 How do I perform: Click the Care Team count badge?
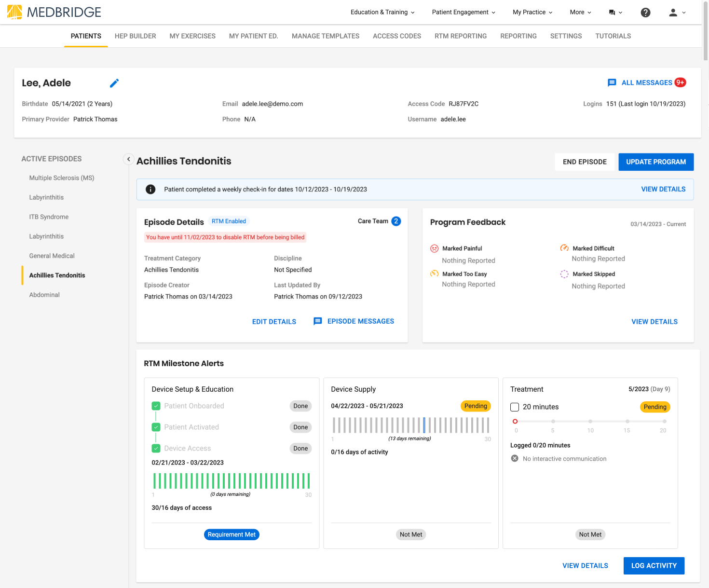pos(396,221)
